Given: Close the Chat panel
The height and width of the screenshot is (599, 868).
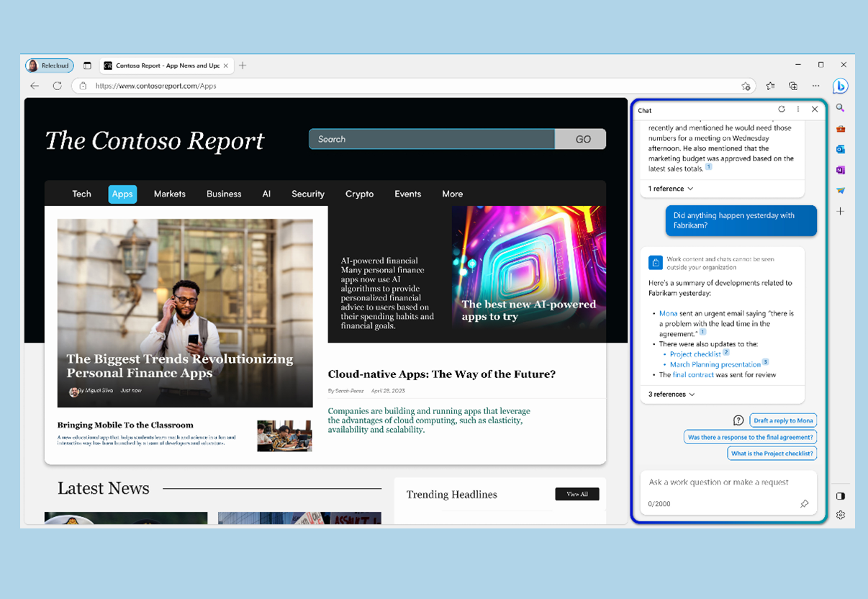Looking at the screenshot, I should point(815,109).
